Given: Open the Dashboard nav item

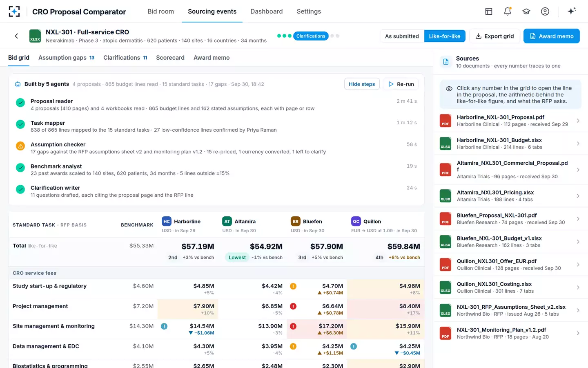Looking at the screenshot, I should (x=267, y=11).
